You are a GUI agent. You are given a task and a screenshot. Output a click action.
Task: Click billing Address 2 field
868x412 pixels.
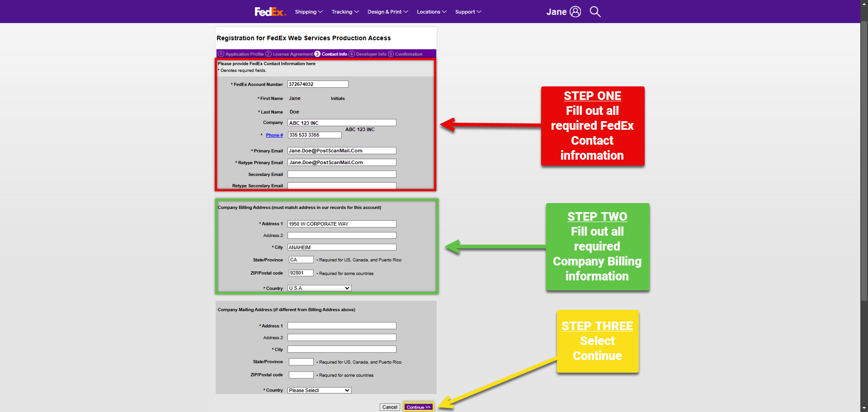point(342,236)
